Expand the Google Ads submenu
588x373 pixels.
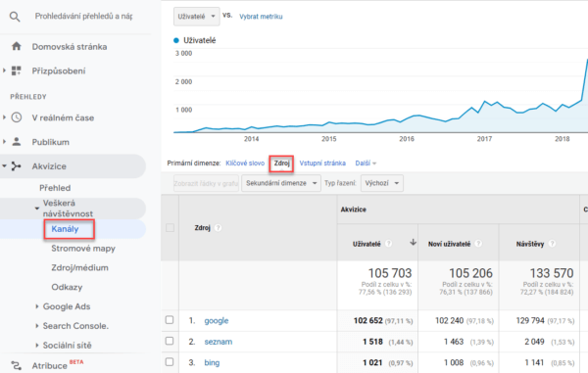click(37, 306)
